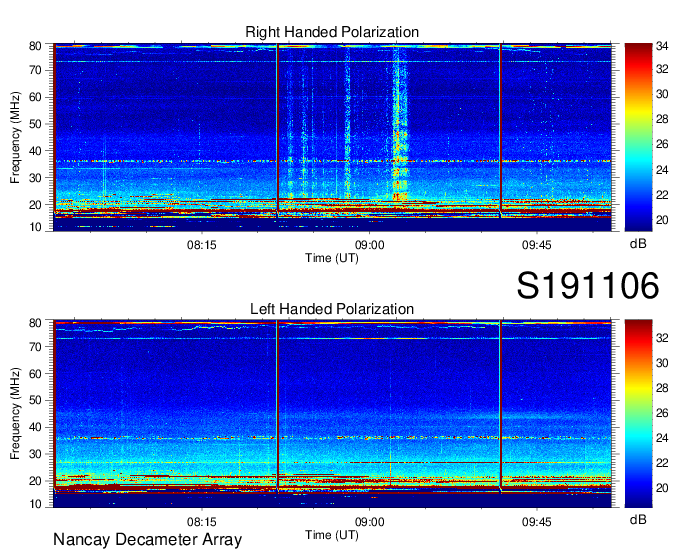
Task: Click the 'Time (UT)' label under the bottom plot
Action: [332, 535]
